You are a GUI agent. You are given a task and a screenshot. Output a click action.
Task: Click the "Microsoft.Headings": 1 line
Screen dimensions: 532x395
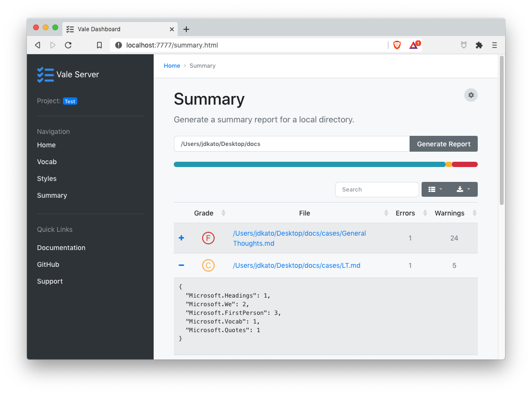228,295
